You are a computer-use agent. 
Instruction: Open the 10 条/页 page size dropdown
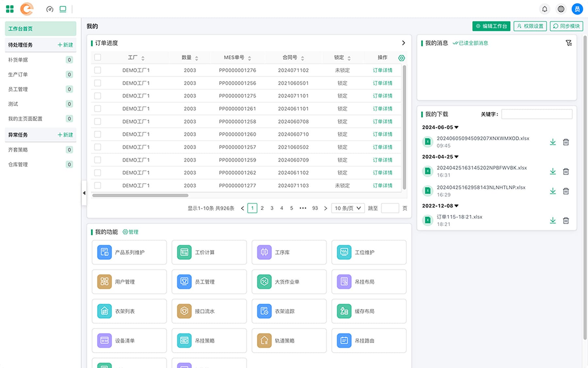[x=348, y=208]
